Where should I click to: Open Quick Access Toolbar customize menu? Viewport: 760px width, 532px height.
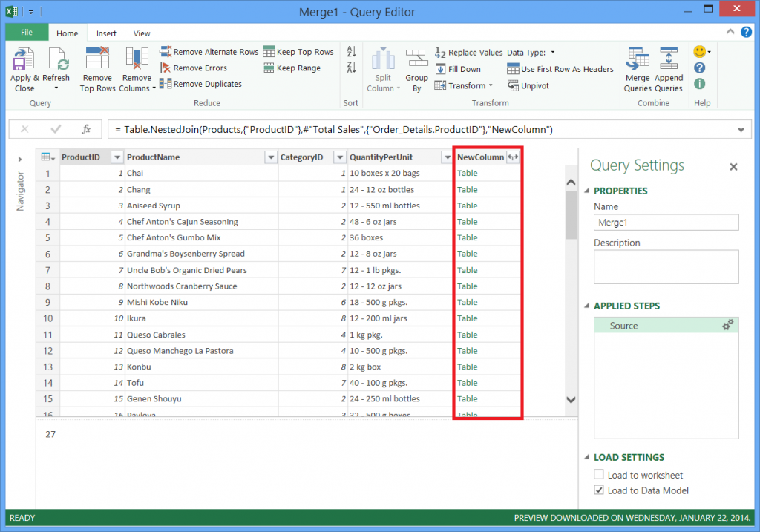click(30, 12)
